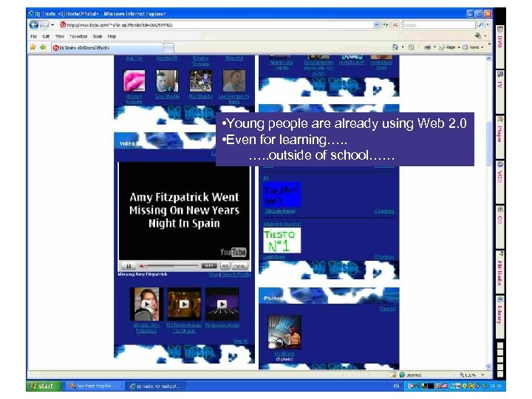The image size is (532, 399).
Task: Click the Windows Start button
Action: [44, 386]
